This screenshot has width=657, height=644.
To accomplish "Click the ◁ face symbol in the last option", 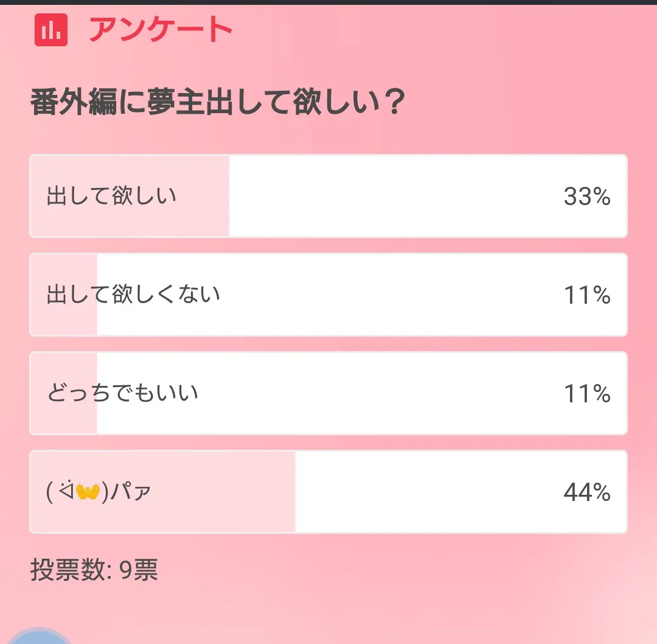I will click(66, 490).
